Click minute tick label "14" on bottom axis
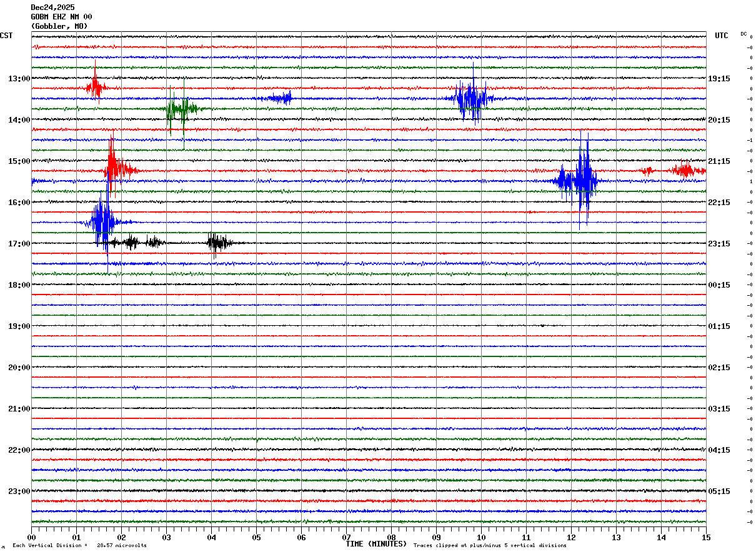Viewport: 756px width, 554px height. [x=661, y=537]
